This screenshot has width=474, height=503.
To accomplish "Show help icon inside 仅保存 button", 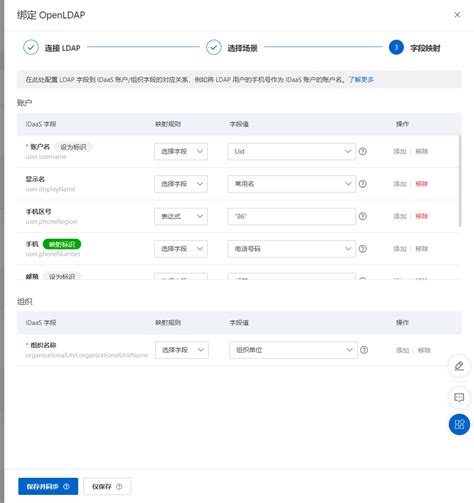I will (x=119, y=486).
